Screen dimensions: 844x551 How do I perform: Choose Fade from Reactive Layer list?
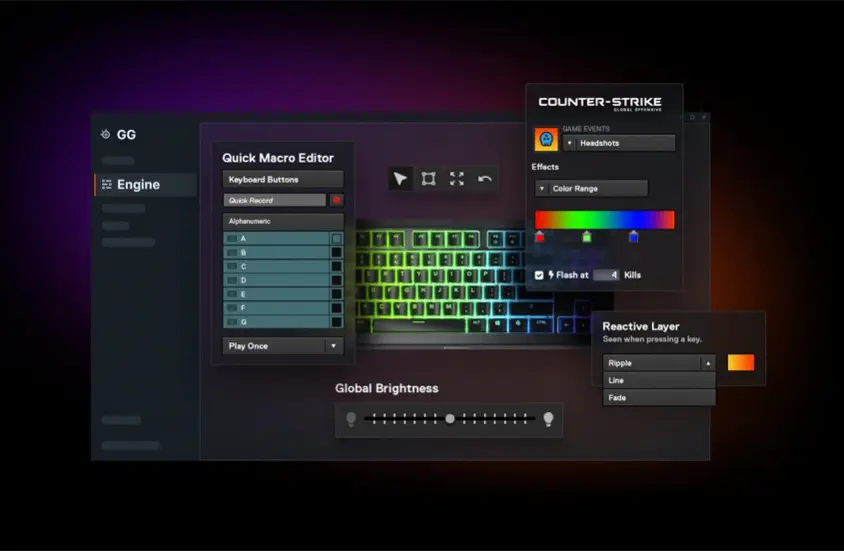(x=659, y=398)
